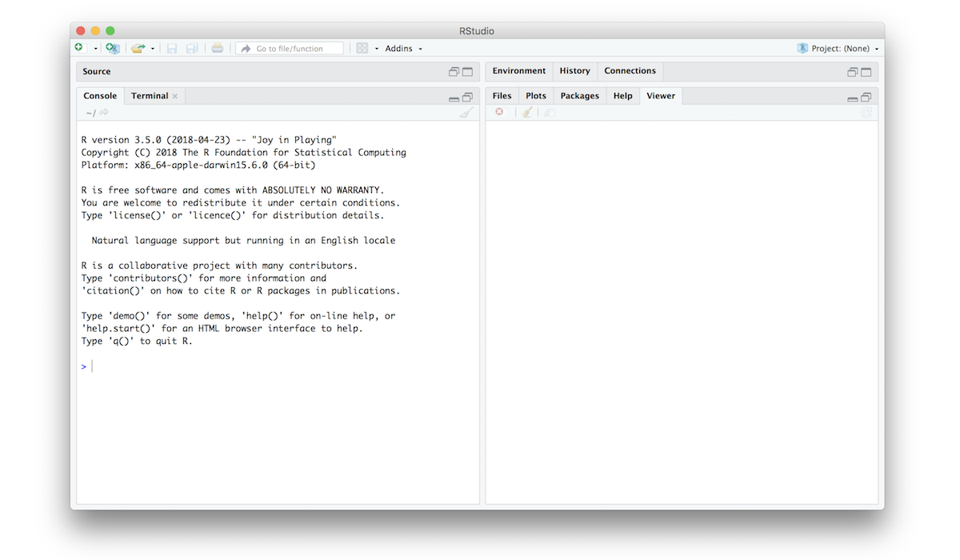
Task: Click the 'R version 3.5.0' console line
Action: coord(209,140)
